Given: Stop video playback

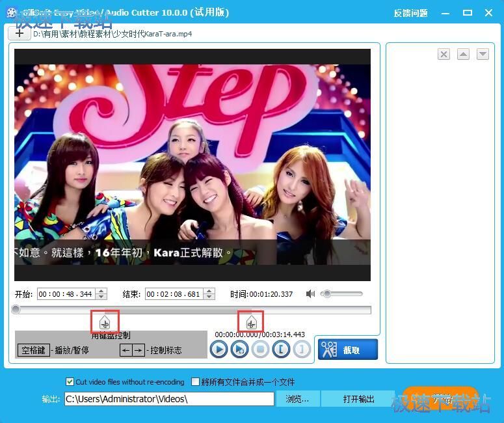Looking at the screenshot, I should (260, 349).
